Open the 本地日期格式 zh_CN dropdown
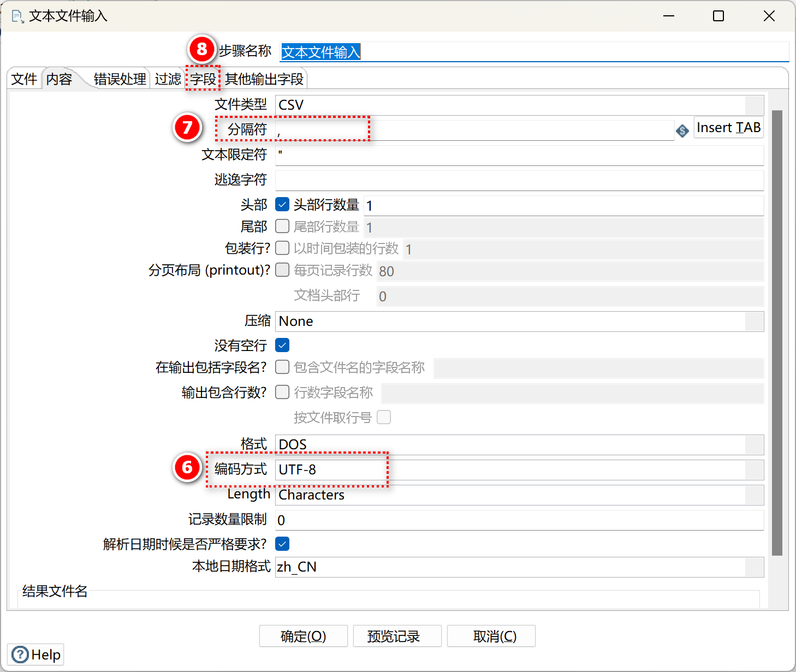The image size is (796, 672). (519, 567)
